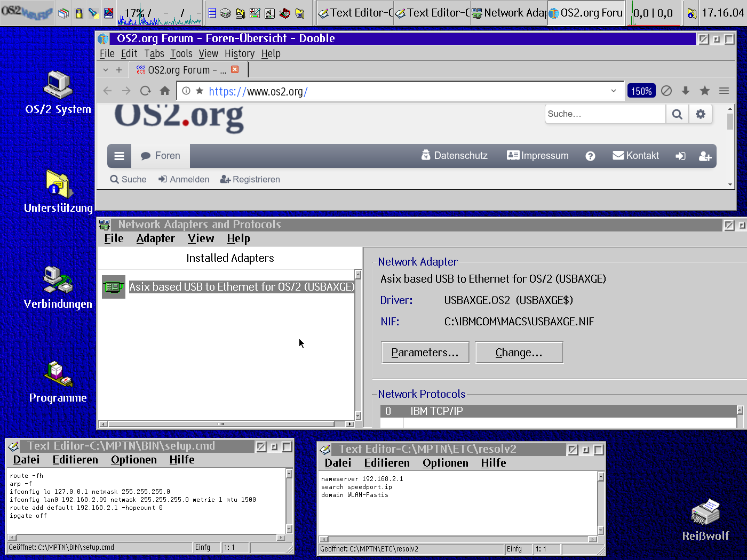Switch to the second Text Editor taskbar entry

(432, 13)
